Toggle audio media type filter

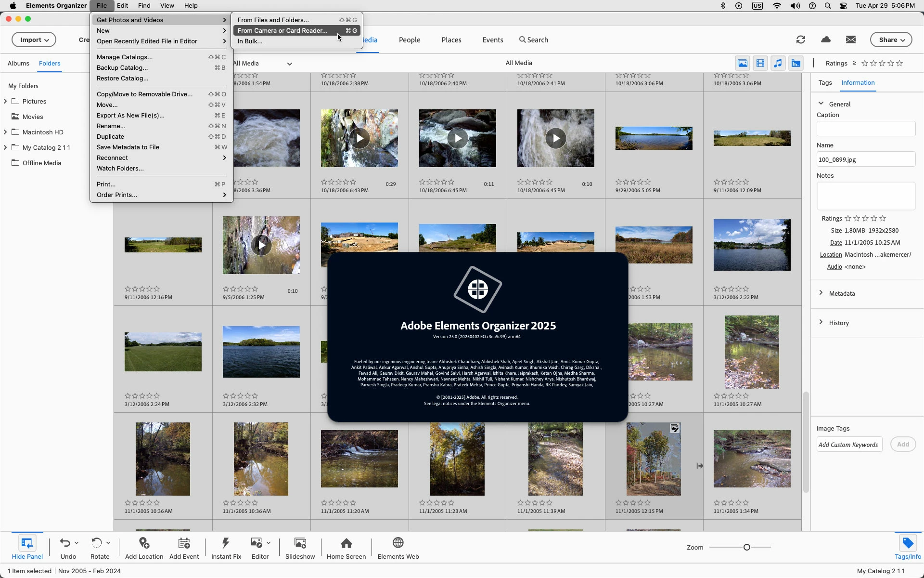pos(778,63)
